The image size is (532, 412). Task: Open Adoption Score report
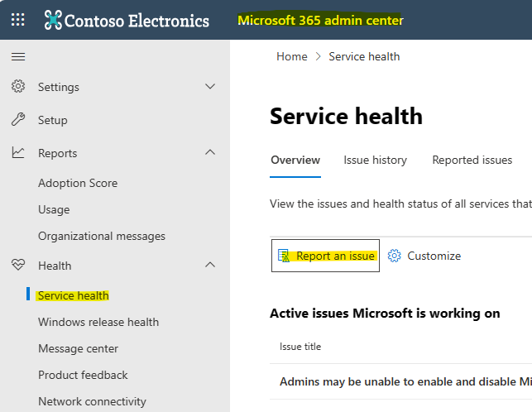click(x=78, y=183)
